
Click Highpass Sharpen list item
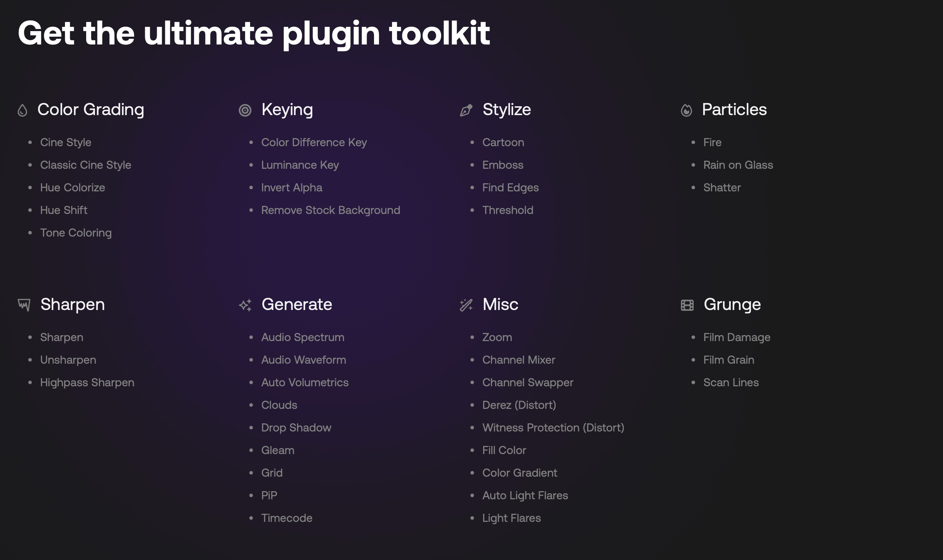87,382
